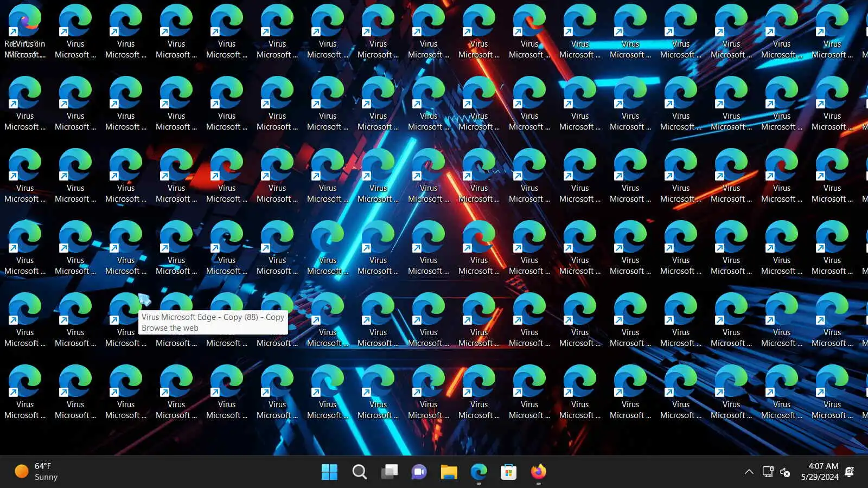This screenshot has width=868, height=488.
Task: Open File Explorer from the taskbar
Action: (x=449, y=472)
